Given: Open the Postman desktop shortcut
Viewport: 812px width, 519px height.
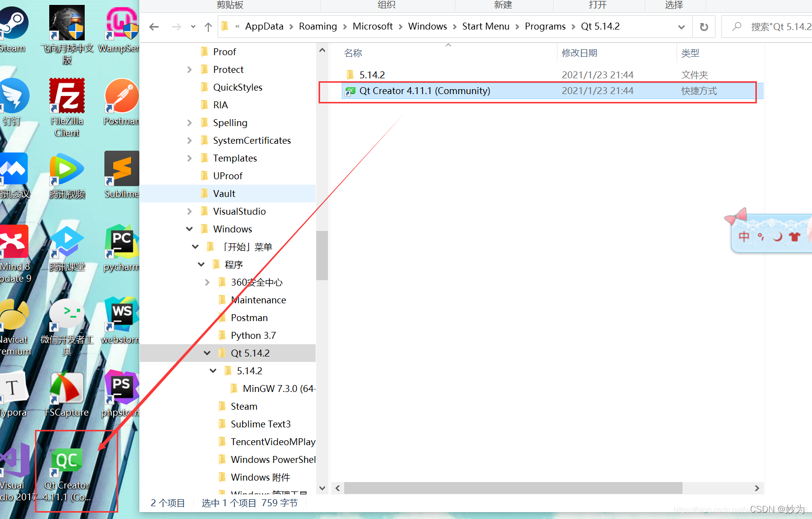Looking at the screenshot, I should 122,102.
